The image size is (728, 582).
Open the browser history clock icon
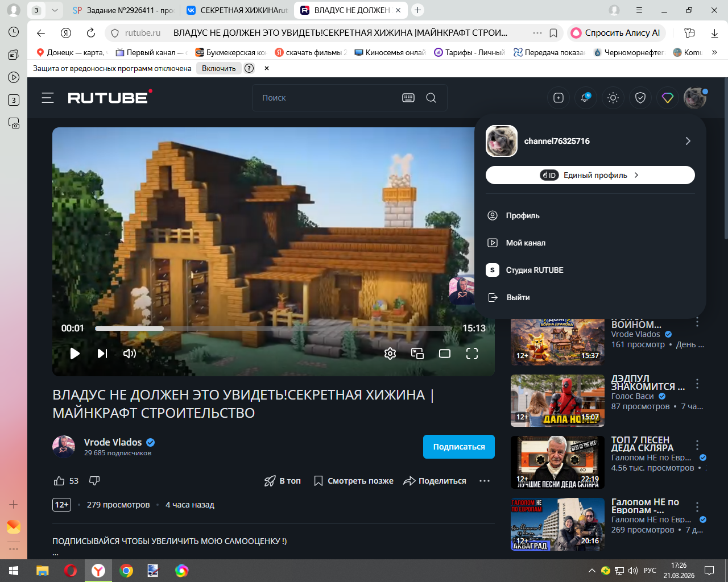14,32
